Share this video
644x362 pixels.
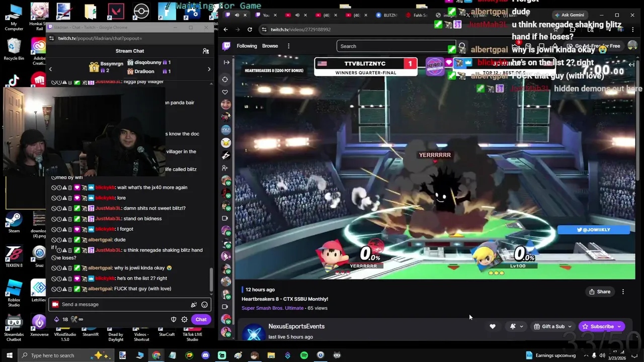click(x=600, y=292)
